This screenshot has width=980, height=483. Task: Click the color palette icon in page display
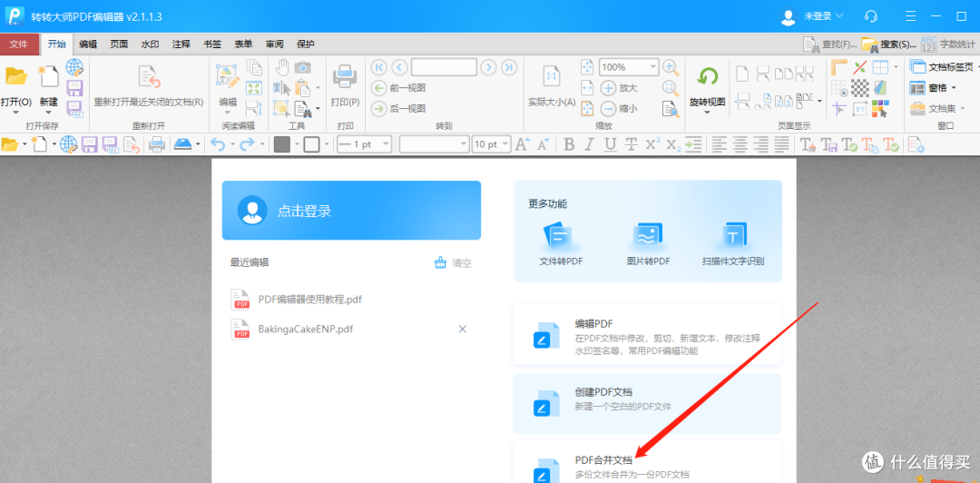pyautogui.click(x=880, y=108)
